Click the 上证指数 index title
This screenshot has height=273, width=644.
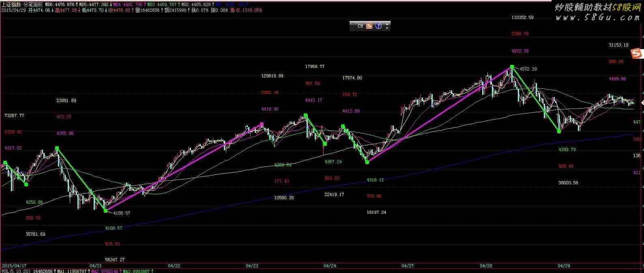(x=11, y=4)
